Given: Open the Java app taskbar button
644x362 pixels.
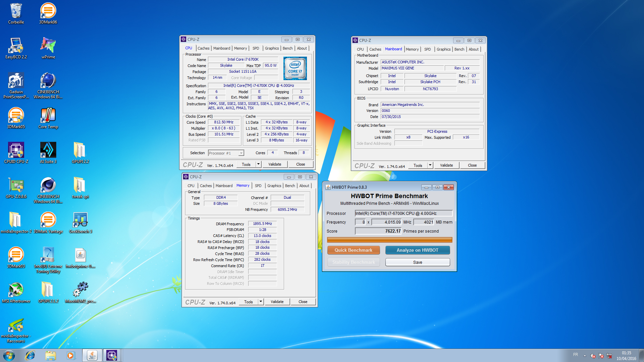Looking at the screenshot, I should click(92, 355).
